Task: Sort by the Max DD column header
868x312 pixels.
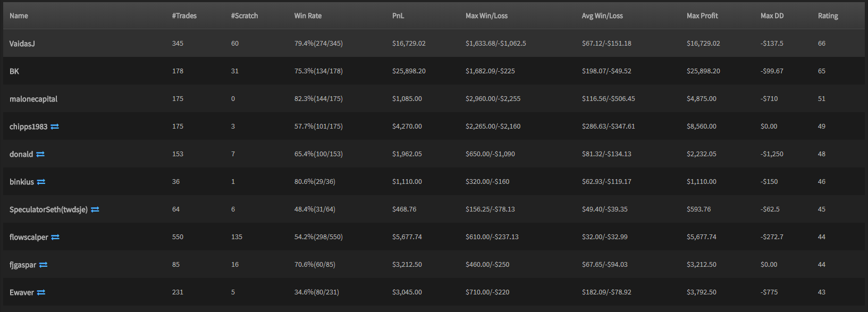Action: (772, 16)
